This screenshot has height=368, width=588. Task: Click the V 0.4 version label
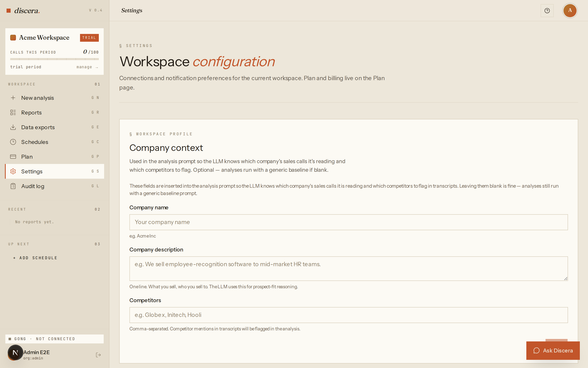click(x=96, y=10)
